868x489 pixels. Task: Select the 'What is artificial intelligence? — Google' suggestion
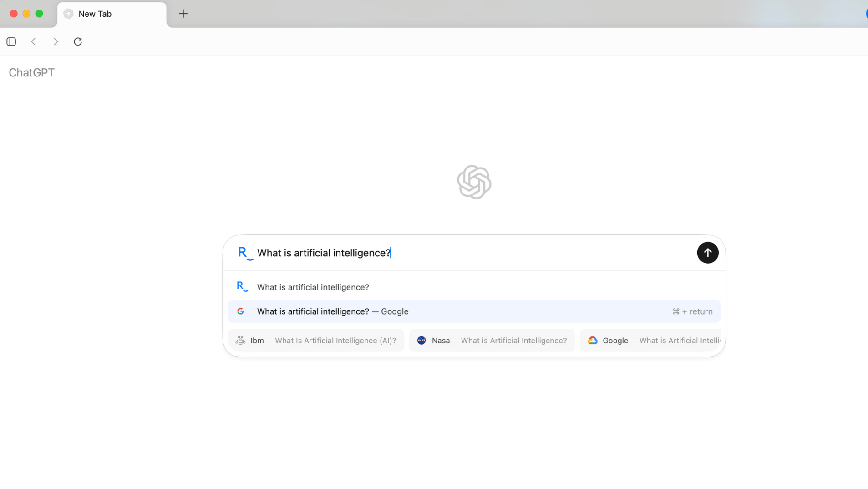333,311
